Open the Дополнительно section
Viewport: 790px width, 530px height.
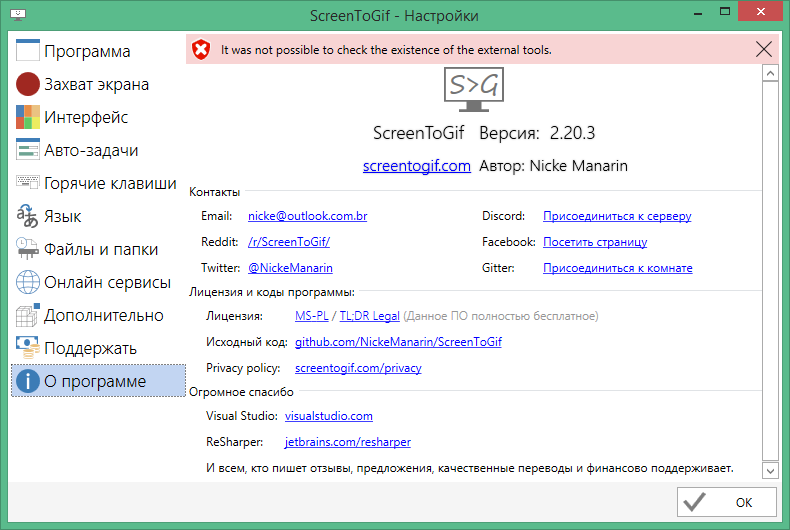[98, 315]
